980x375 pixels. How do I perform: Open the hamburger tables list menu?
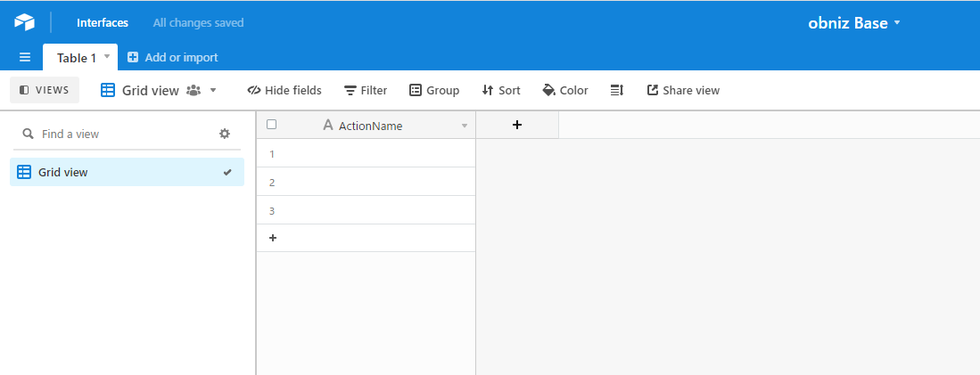tap(25, 57)
